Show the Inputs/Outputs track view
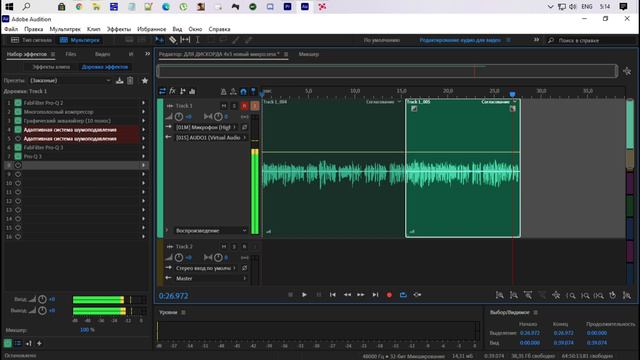The width and height of the screenshot is (640, 360). tap(162, 91)
